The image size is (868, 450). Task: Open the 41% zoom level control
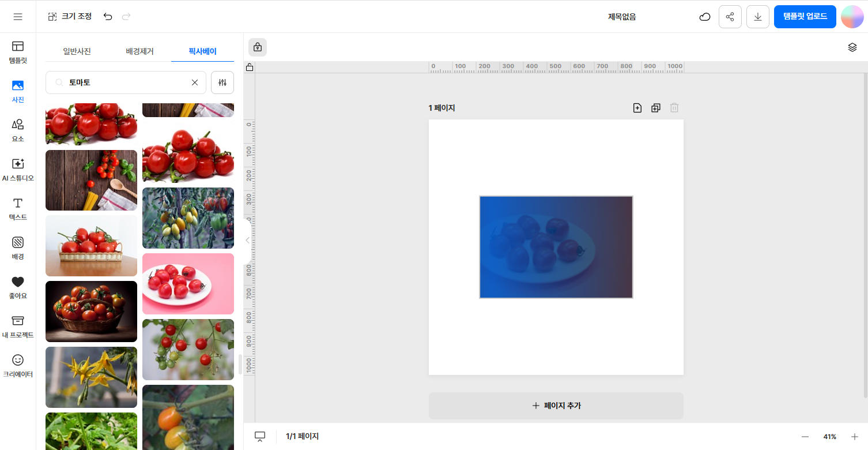pos(830,437)
